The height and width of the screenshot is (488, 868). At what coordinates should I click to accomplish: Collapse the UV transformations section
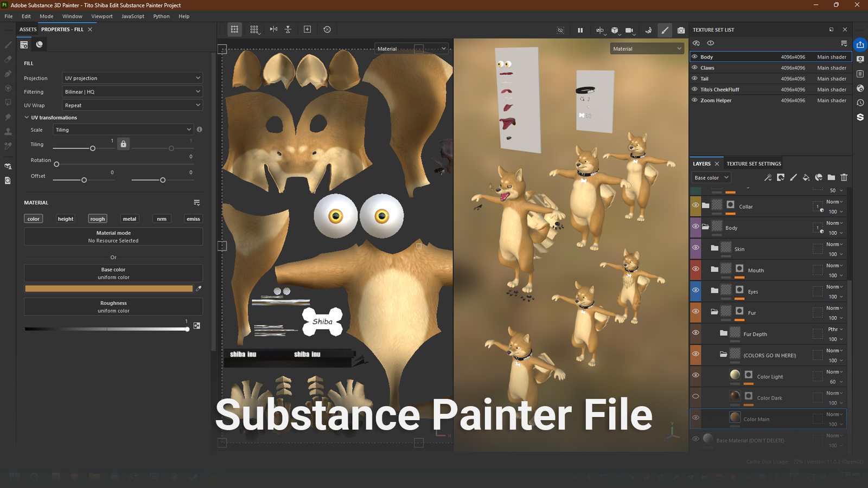(27, 117)
